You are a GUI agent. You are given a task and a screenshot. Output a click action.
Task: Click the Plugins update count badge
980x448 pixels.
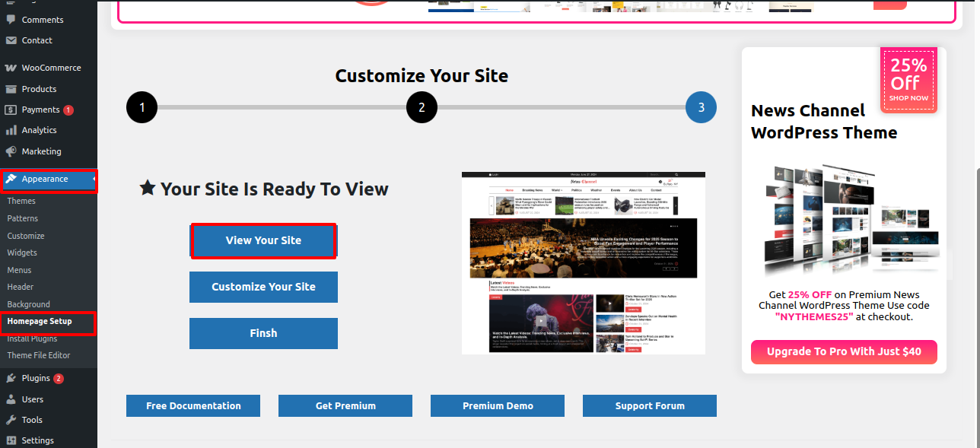tap(59, 378)
